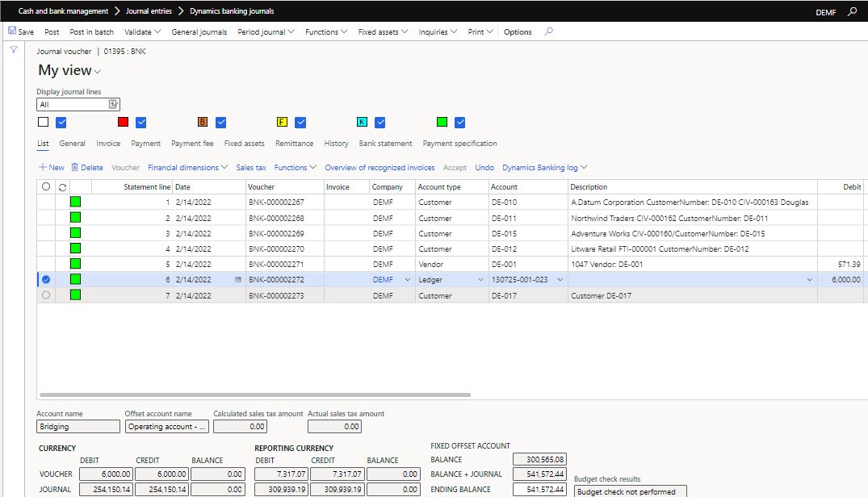The image size is (868, 497).
Task: Click Overview of recognized invoices
Action: coord(379,168)
